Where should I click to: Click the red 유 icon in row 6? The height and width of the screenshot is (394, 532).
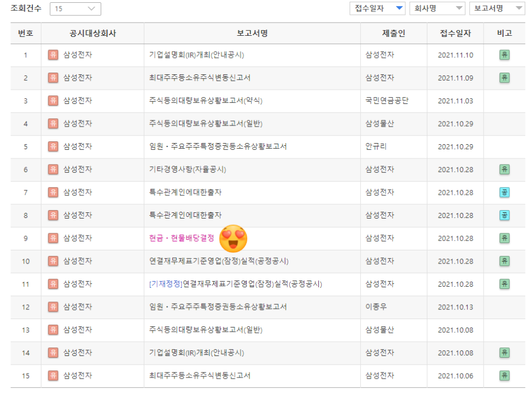pyautogui.click(x=53, y=169)
